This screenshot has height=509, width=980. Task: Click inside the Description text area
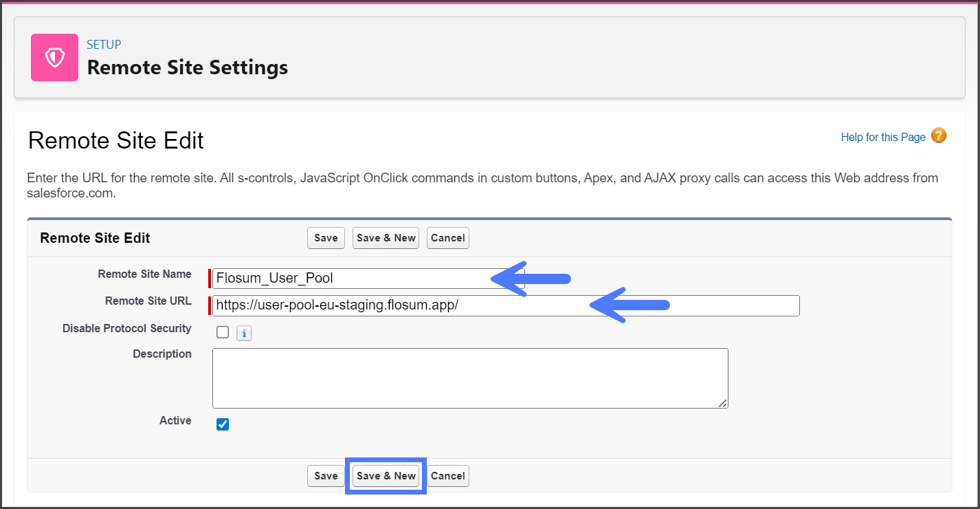click(470, 378)
